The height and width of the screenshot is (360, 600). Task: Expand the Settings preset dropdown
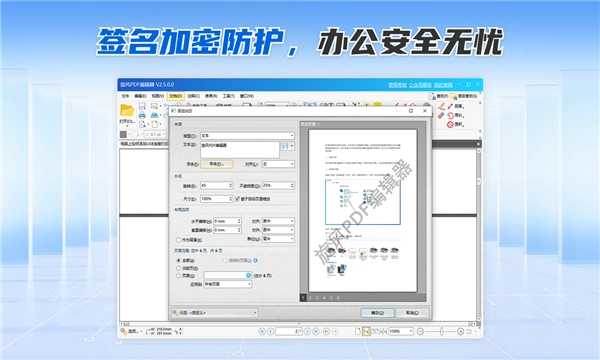pyautogui.click(x=214, y=313)
